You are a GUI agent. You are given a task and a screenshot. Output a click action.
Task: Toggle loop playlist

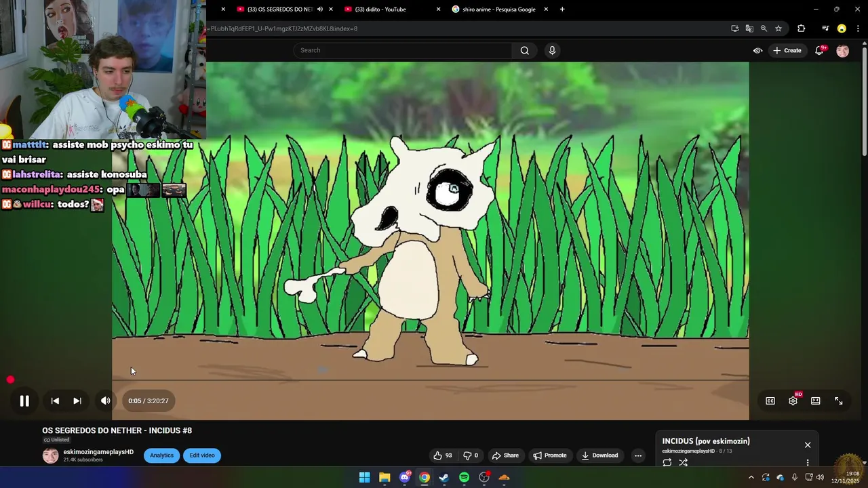pyautogui.click(x=667, y=462)
